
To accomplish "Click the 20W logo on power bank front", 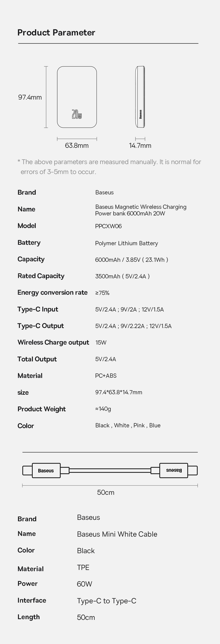I will tap(77, 114).
